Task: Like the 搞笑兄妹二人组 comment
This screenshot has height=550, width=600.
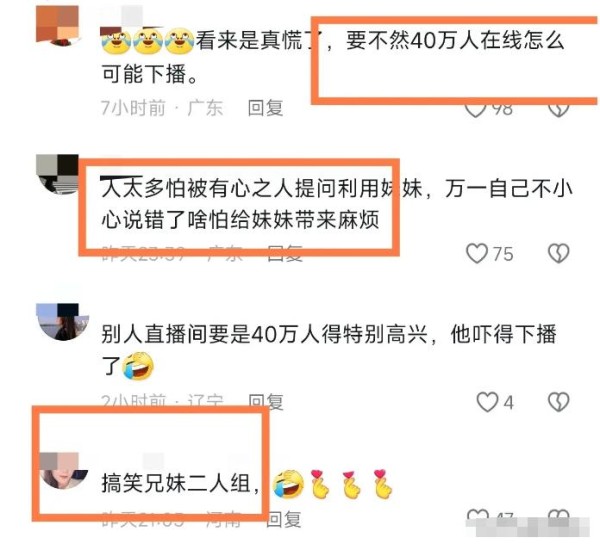Action: tap(478, 517)
